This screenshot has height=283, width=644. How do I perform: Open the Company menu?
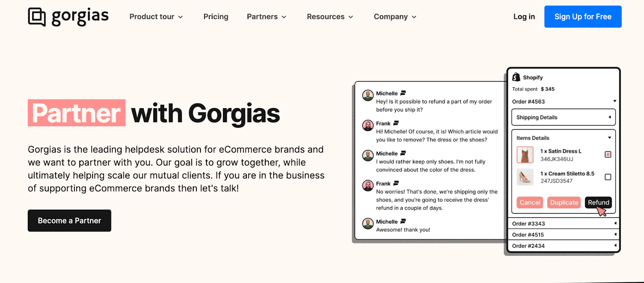(x=394, y=17)
